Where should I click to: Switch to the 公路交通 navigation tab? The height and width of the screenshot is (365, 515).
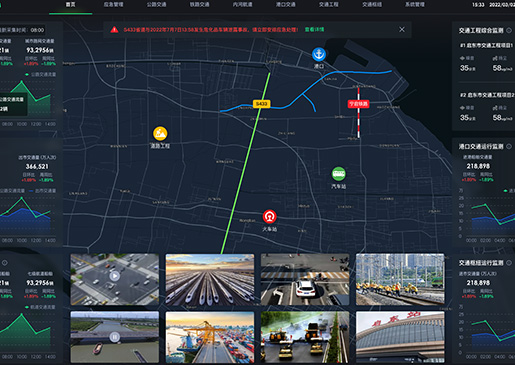pos(157,5)
